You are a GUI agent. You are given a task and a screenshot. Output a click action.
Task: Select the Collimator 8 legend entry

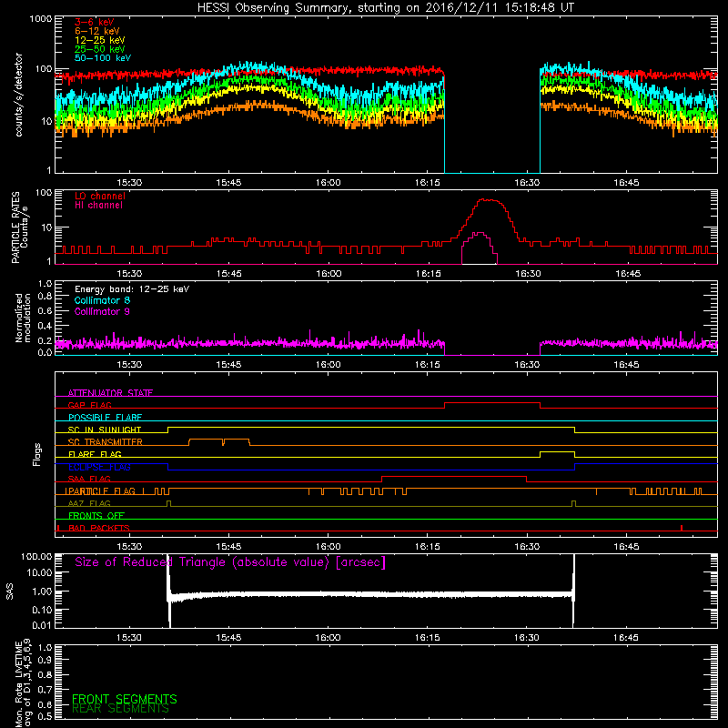coord(102,300)
